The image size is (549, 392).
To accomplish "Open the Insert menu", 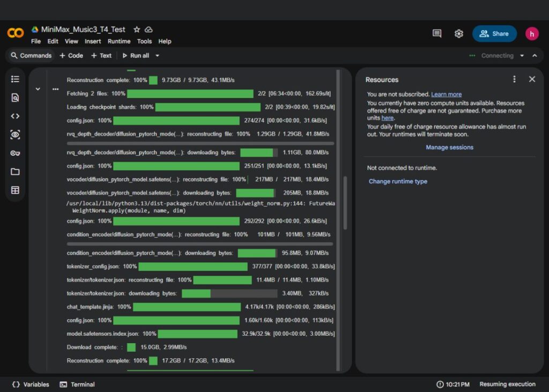I will pyautogui.click(x=93, y=41).
